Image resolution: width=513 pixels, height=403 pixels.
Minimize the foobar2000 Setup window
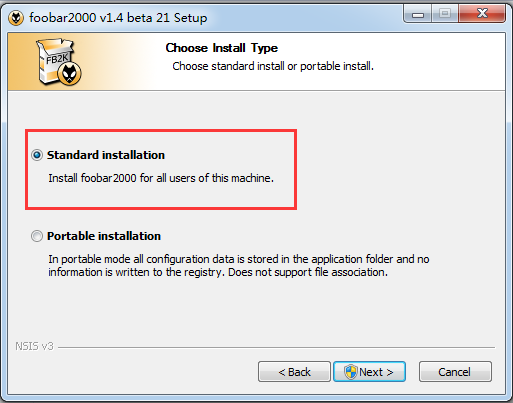click(x=418, y=14)
